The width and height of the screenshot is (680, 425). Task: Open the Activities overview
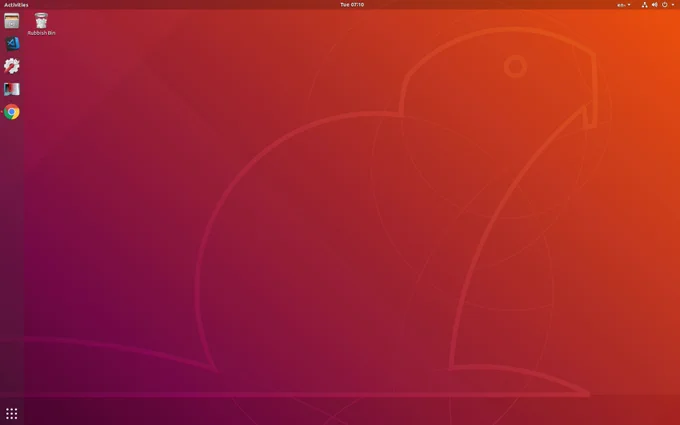click(x=16, y=5)
